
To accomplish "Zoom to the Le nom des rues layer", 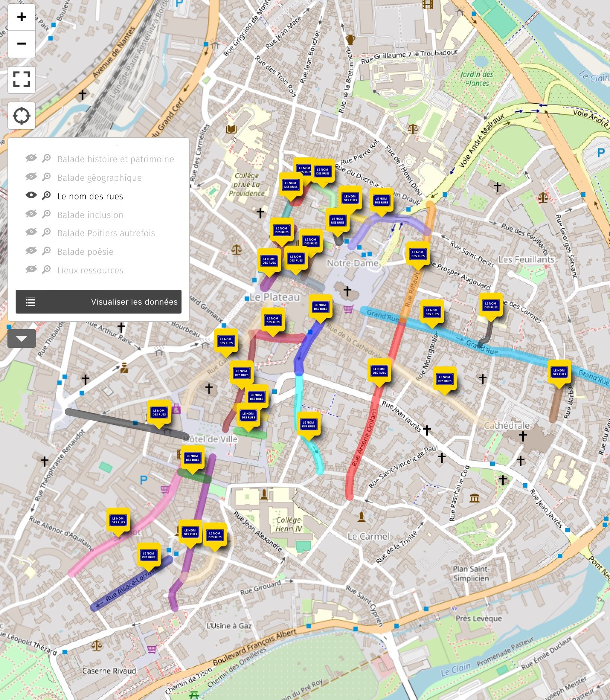I will [46, 196].
